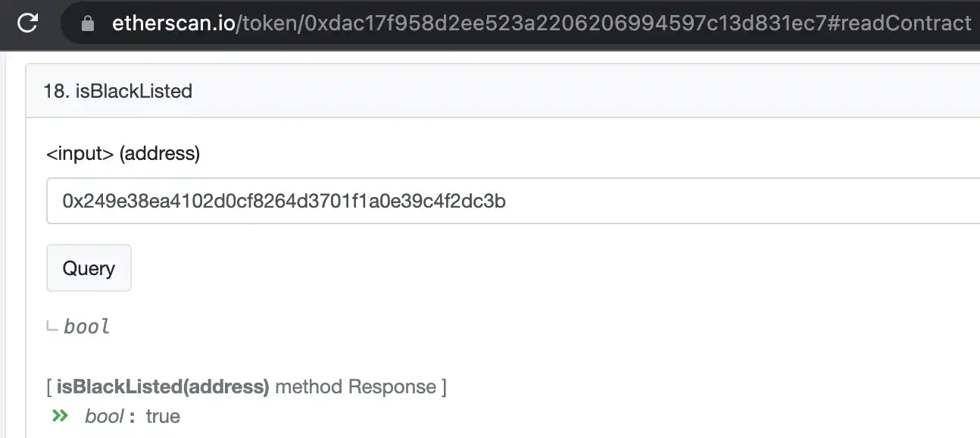This screenshot has height=438, width=980.
Task: Click the <input> (address) label
Action: (x=123, y=154)
